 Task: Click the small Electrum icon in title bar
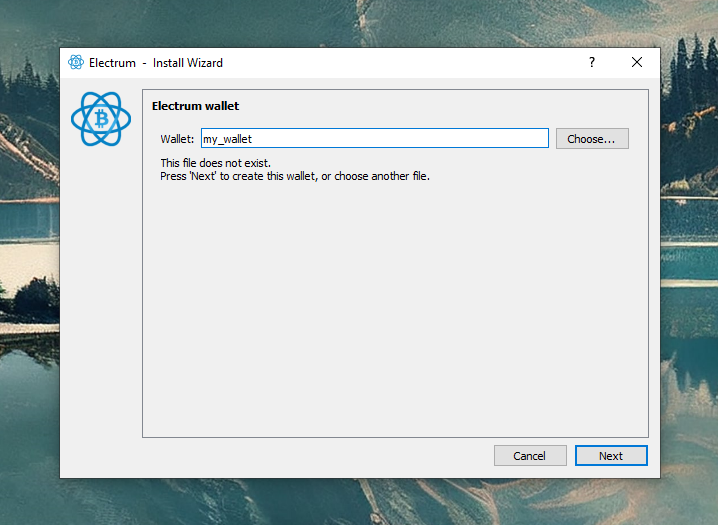coord(76,62)
